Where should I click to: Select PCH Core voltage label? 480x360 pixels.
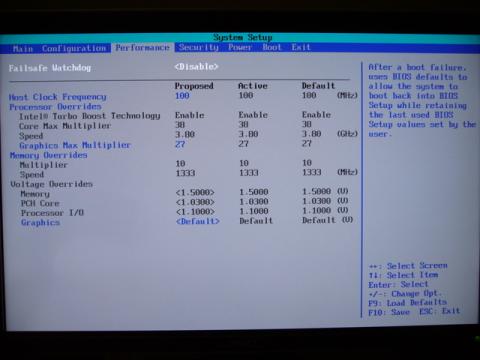click(40, 203)
